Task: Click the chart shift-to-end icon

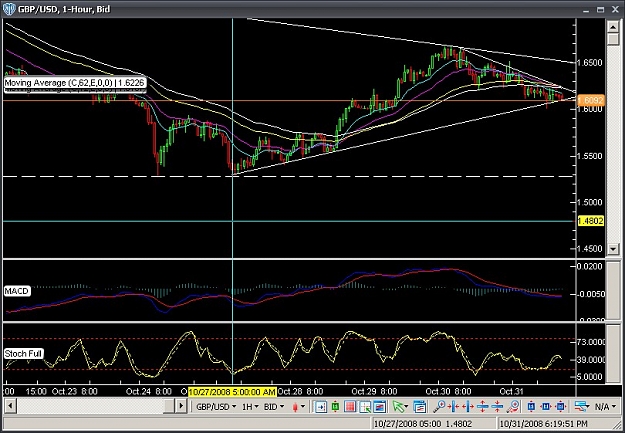Action: (x=320, y=407)
